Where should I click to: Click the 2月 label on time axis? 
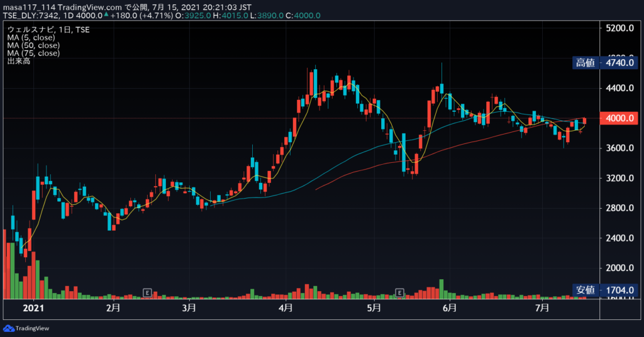[113, 308]
